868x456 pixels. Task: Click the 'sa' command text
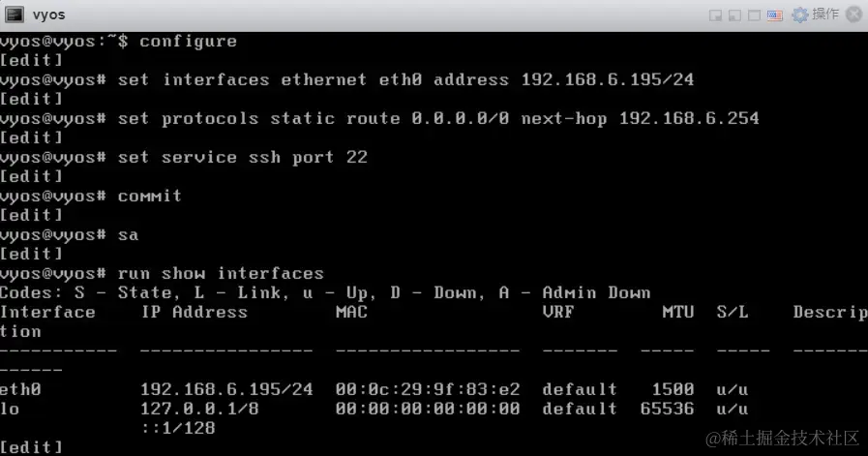coord(128,235)
